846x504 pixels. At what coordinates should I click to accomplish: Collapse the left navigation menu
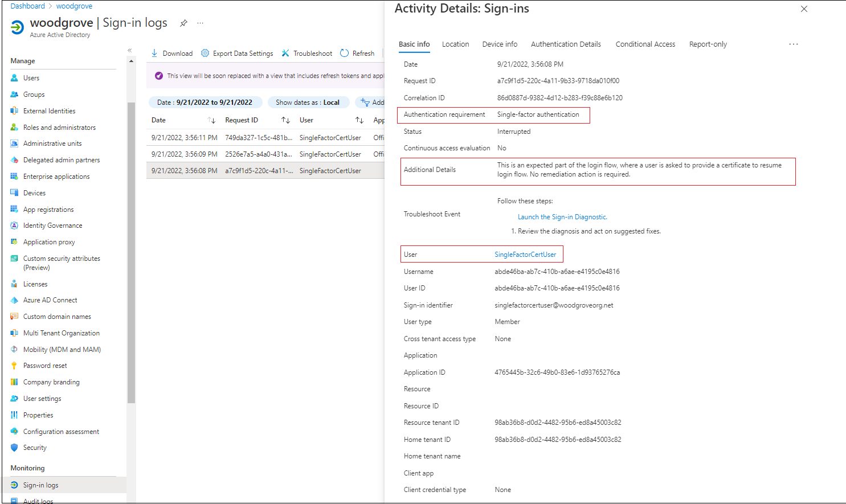pyautogui.click(x=129, y=51)
